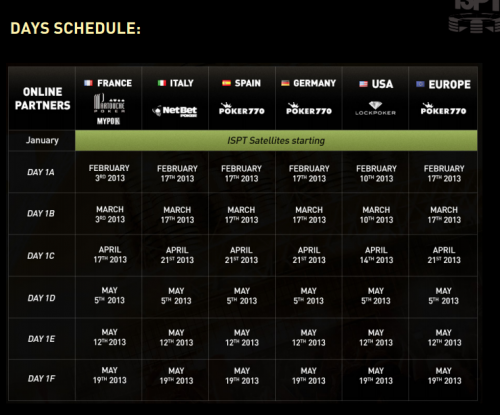This screenshot has height=415, width=500.
Task: Click the LockPoker diamond logo
Action: click(x=375, y=109)
